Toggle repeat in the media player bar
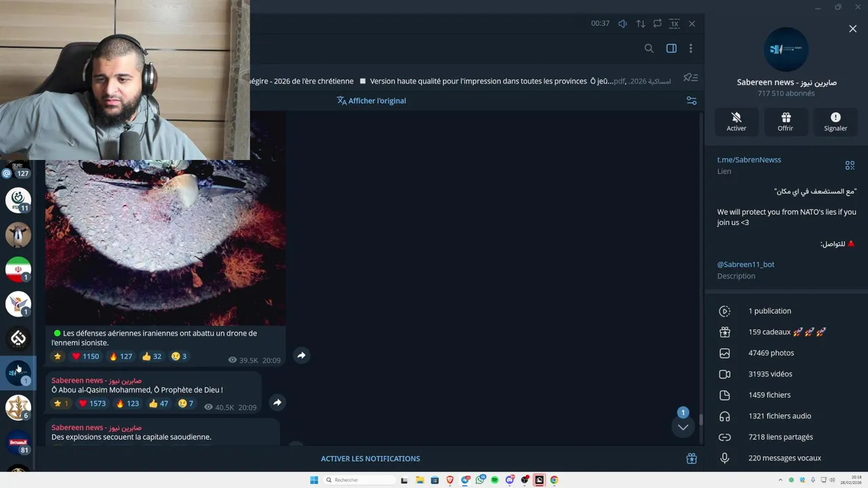Viewport: 868px width, 488px height. coord(657,24)
